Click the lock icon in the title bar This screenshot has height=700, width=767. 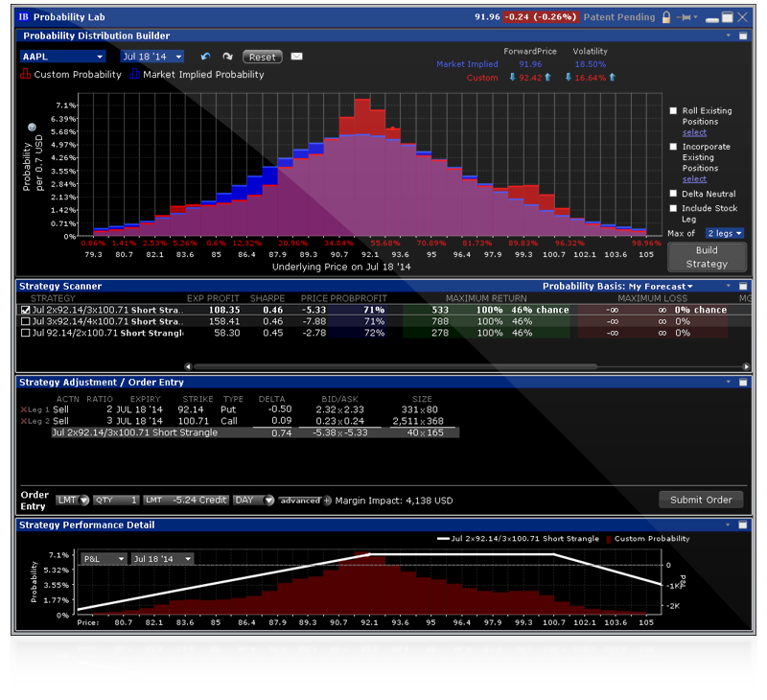click(x=666, y=17)
